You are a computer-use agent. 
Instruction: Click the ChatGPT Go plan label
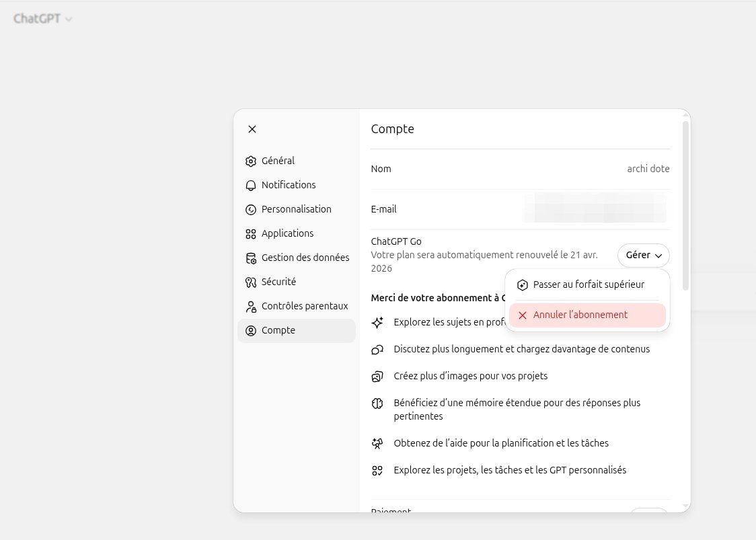pyautogui.click(x=396, y=241)
